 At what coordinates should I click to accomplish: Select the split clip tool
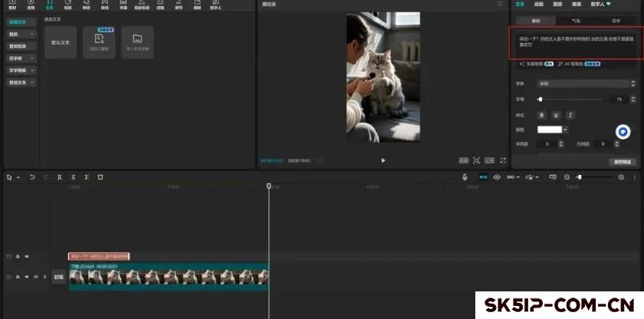tap(60, 177)
